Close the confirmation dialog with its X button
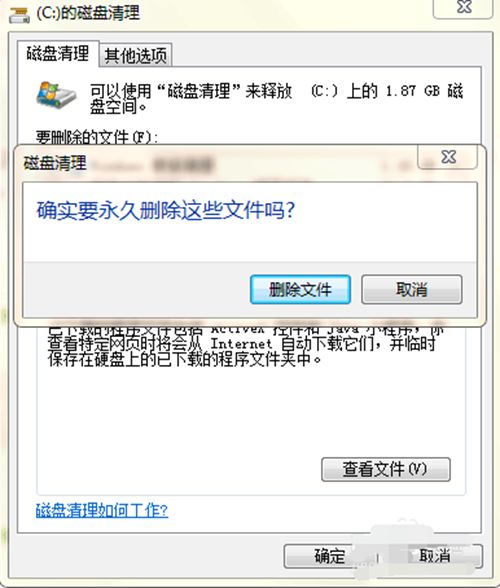The height and width of the screenshot is (588, 500). 447,157
